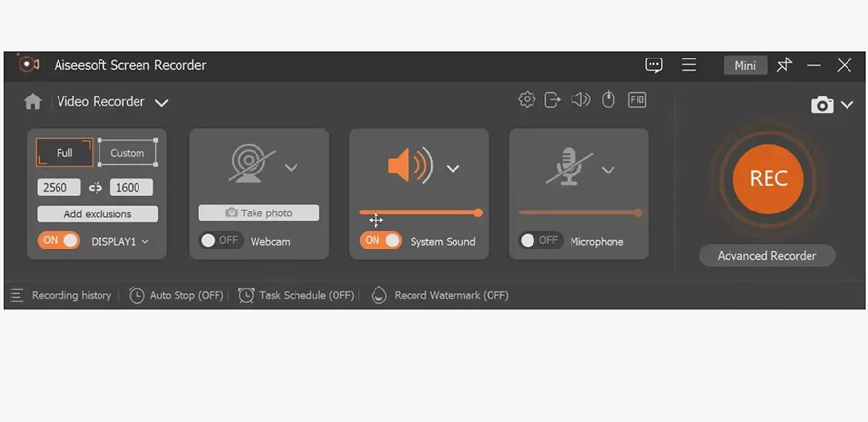
Task: Enable the Webcam toggle
Action: [220, 240]
